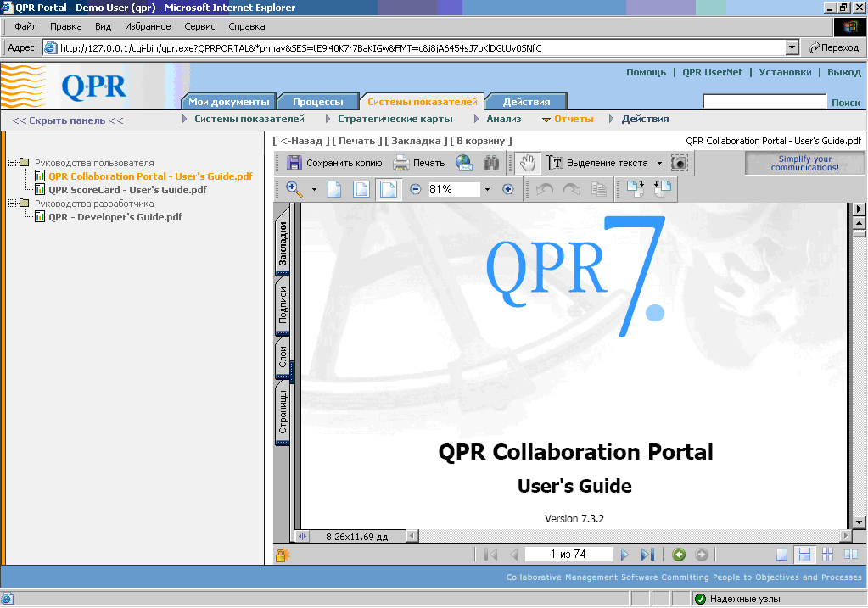The height and width of the screenshot is (608, 868).
Task: Open the zoom tool dropdown arrow
Action: [315, 189]
